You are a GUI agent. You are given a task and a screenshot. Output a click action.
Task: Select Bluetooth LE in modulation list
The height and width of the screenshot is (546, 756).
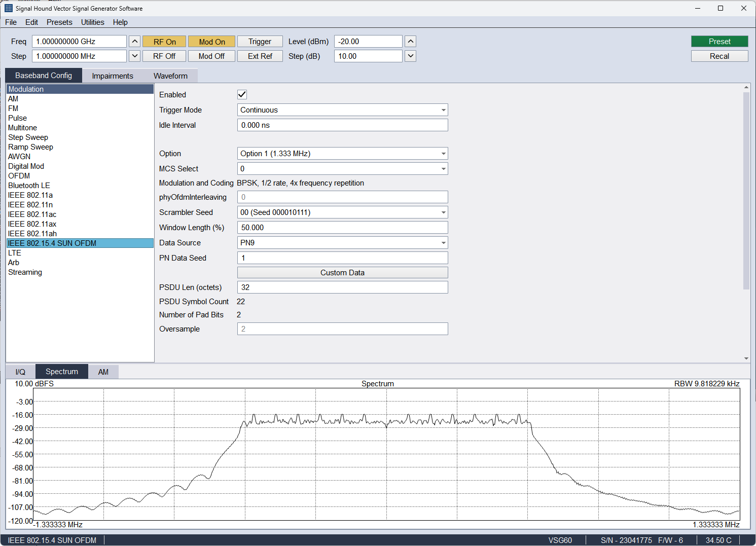(x=80, y=186)
